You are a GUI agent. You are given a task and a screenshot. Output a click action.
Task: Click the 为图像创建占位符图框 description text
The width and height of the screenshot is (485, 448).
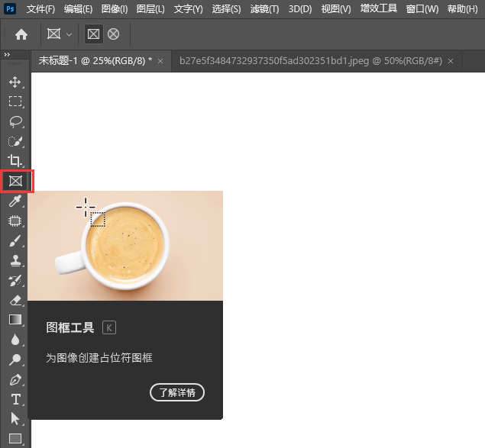coord(99,358)
